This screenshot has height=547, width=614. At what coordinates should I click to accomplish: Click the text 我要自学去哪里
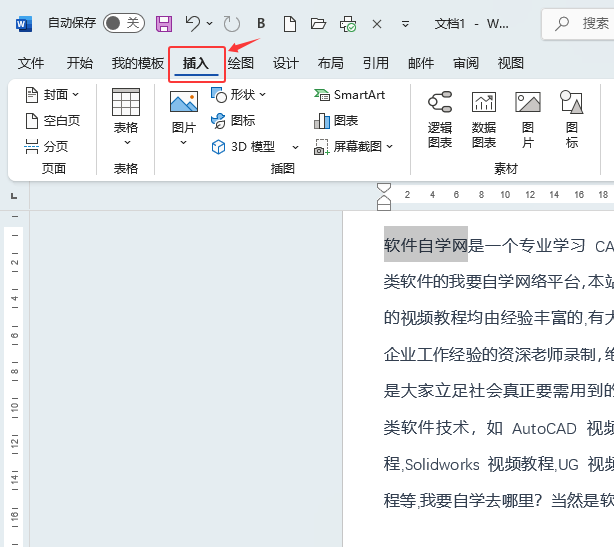pyautogui.click(x=475, y=501)
